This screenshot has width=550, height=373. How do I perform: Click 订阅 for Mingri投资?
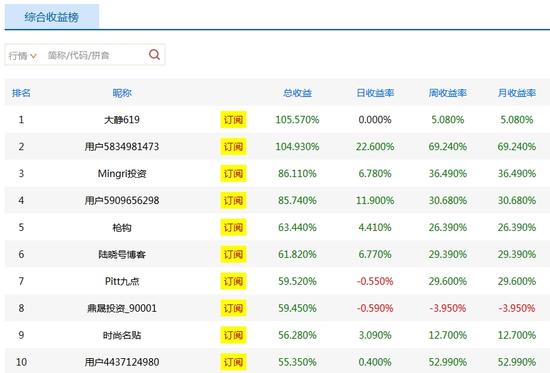(233, 174)
